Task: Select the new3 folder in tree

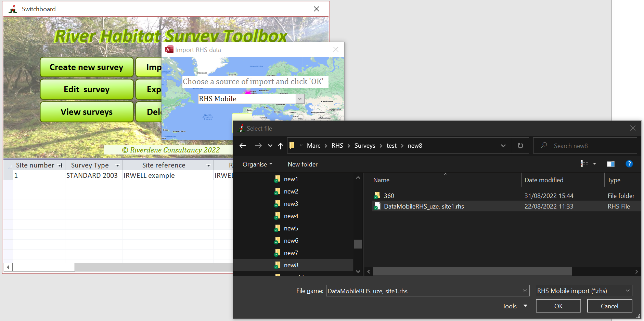Action: pyautogui.click(x=291, y=204)
